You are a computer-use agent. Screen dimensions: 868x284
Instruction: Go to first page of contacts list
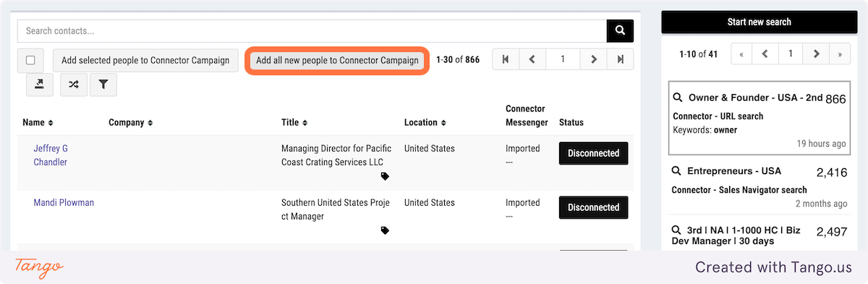click(x=505, y=59)
